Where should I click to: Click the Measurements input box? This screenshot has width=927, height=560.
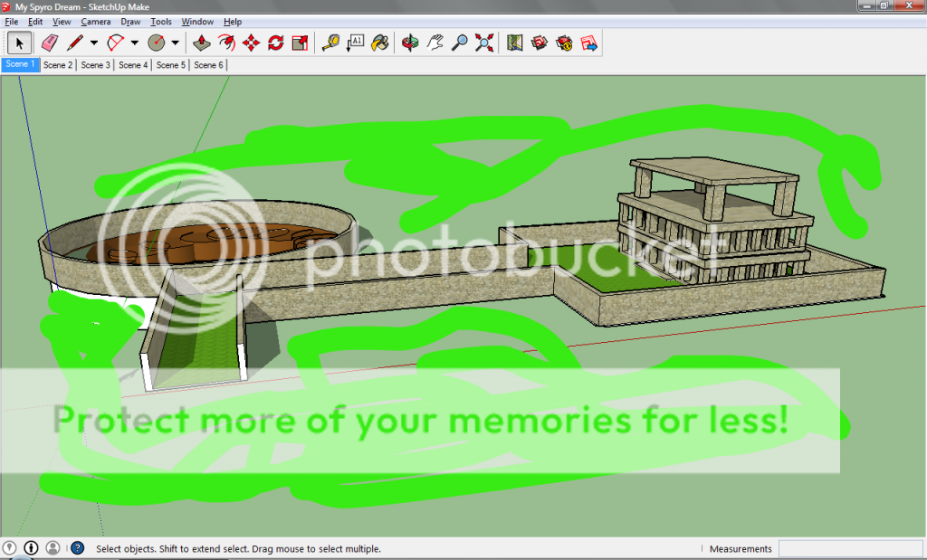850,549
